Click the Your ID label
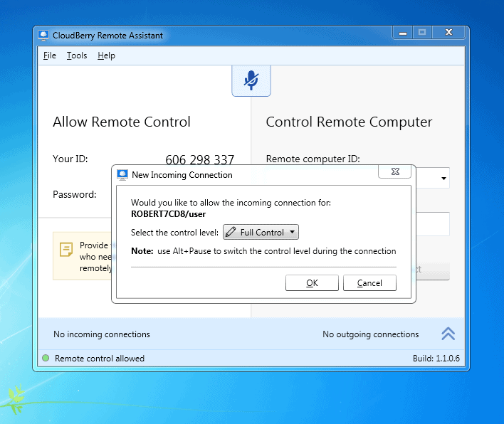This screenshot has width=504, height=424. (x=70, y=159)
